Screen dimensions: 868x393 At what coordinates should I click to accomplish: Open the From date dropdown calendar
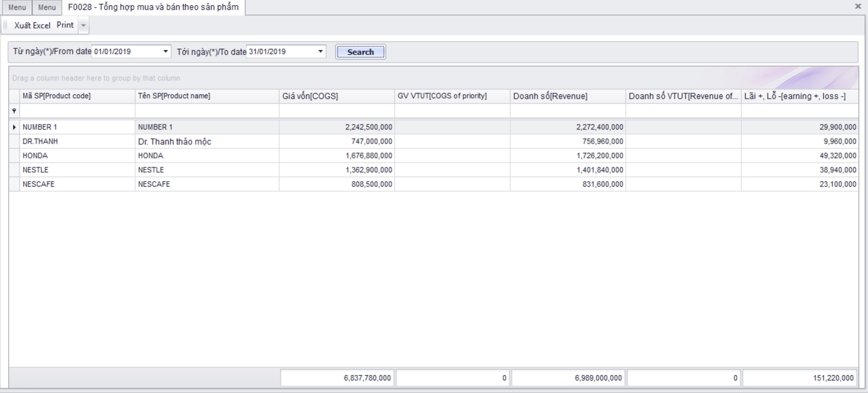[165, 51]
